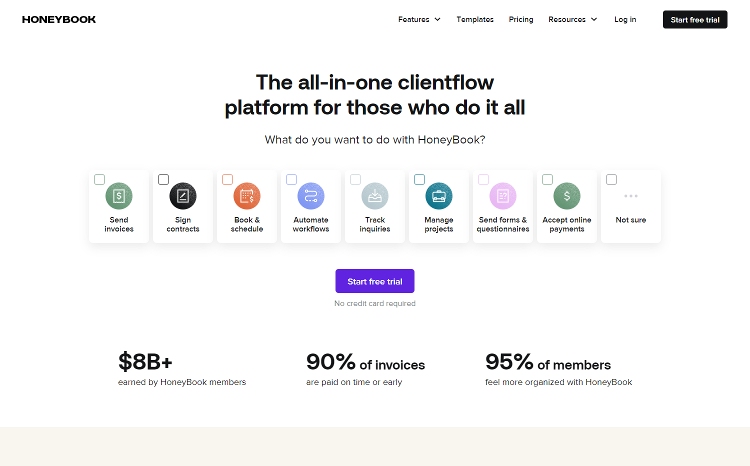Open the Templates nav item
750x466 pixels.
(475, 19)
